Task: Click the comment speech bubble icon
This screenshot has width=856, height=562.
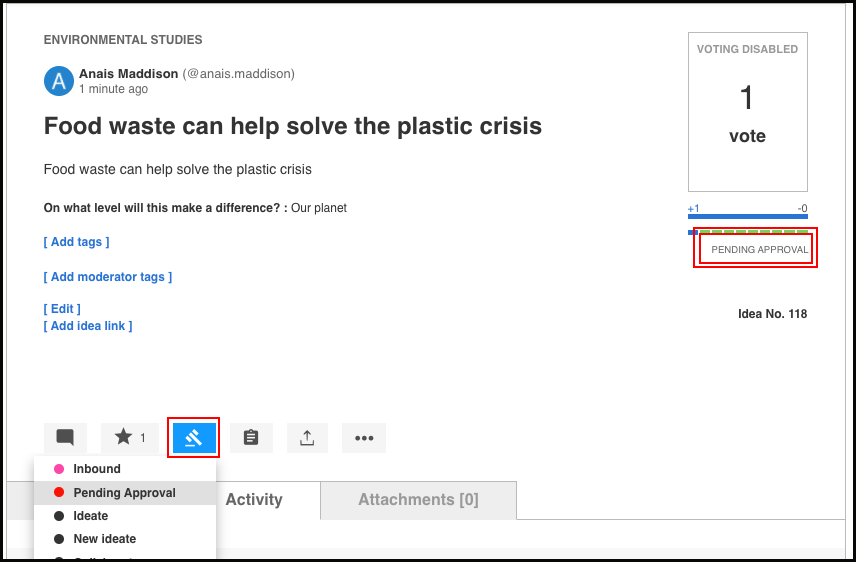Action: (x=65, y=437)
